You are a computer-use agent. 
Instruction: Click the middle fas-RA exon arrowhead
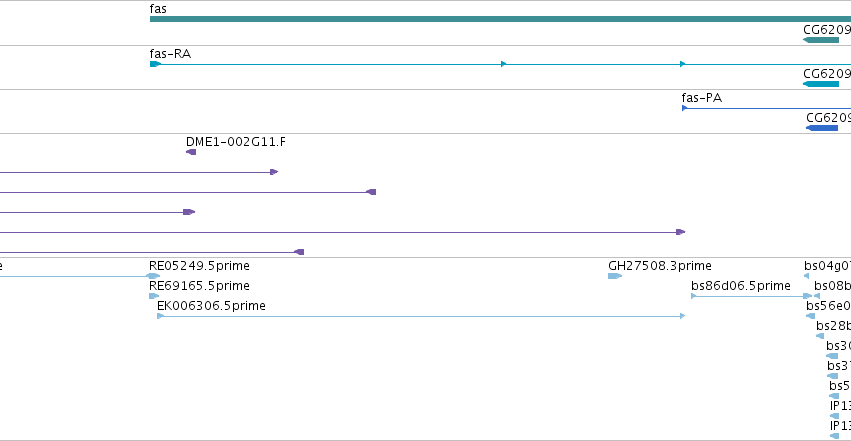[x=503, y=64]
